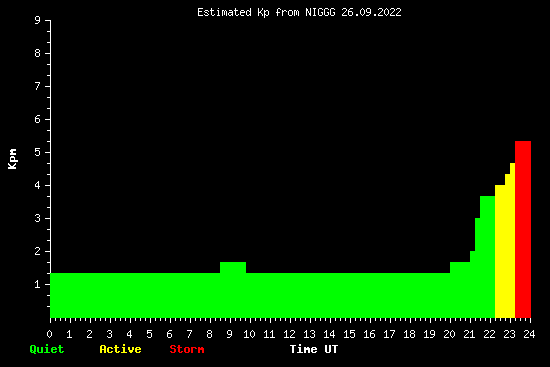Click the green Quiet legend label

pyautogui.click(x=47, y=349)
